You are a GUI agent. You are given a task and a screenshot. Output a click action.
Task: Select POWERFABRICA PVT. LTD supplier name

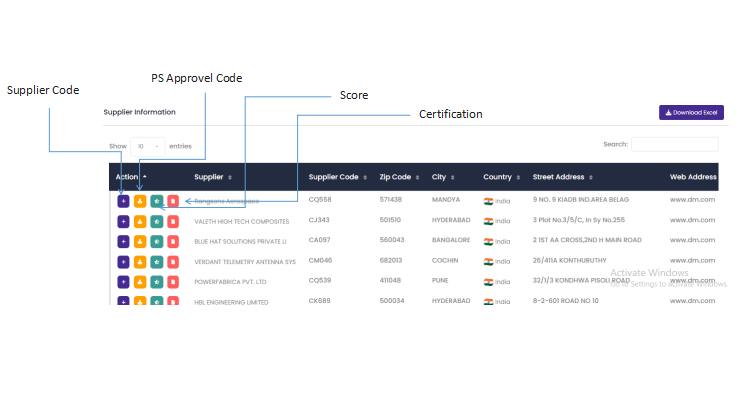click(230, 282)
